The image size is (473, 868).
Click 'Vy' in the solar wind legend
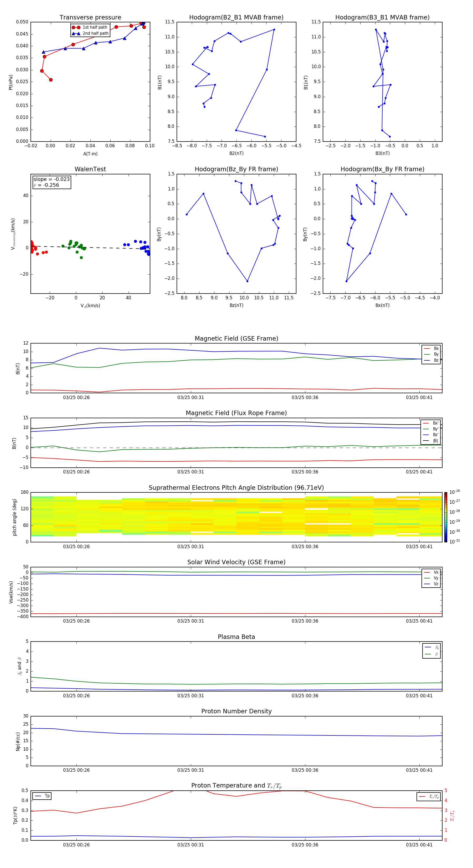click(431, 578)
